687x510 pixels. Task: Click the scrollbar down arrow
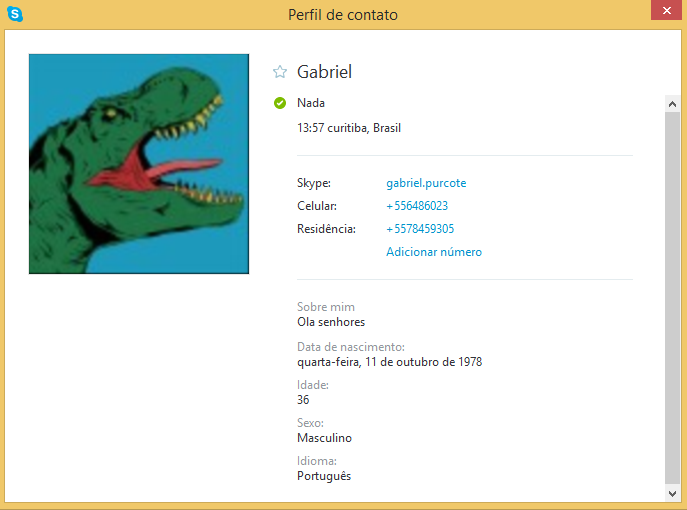672,493
